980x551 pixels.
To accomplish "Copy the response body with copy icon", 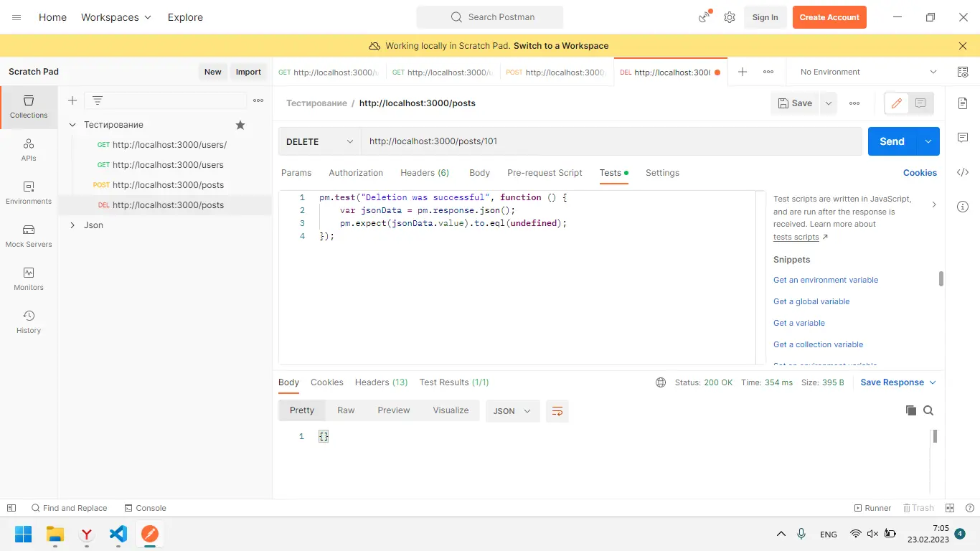I will click(x=911, y=410).
